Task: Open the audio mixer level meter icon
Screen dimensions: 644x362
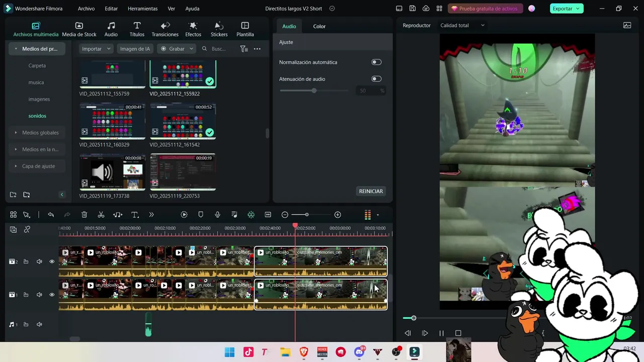Action: pyautogui.click(x=368, y=215)
